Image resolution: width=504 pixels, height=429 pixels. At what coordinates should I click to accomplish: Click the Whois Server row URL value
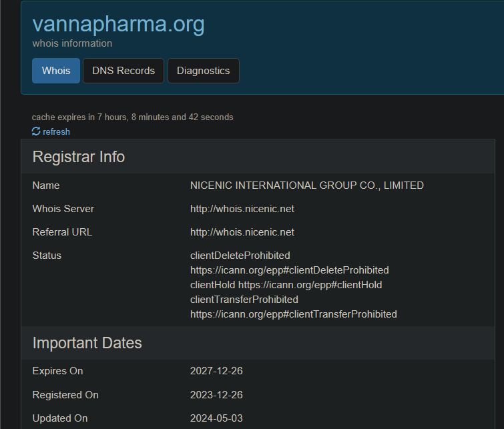coord(242,209)
